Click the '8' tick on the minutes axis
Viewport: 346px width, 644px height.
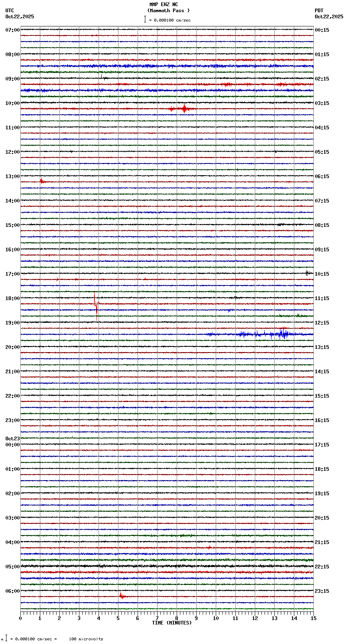(177, 618)
